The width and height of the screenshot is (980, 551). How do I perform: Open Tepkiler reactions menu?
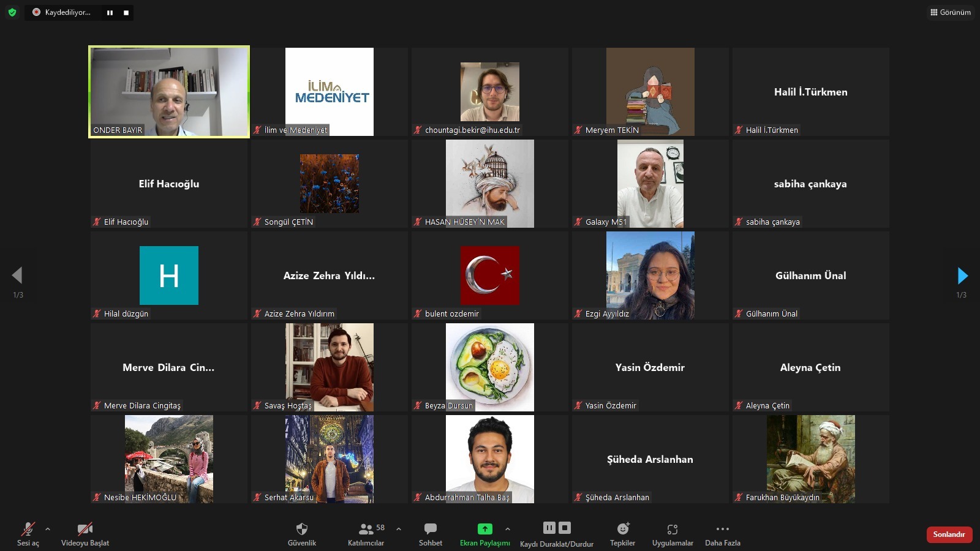(x=623, y=533)
